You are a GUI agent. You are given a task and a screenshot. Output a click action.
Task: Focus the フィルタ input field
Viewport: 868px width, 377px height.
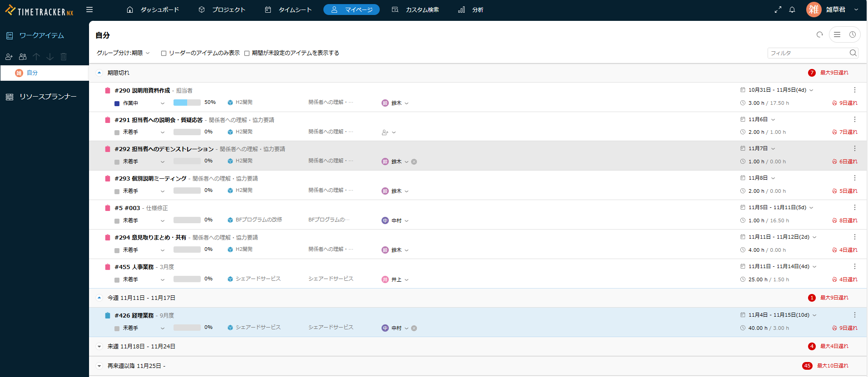click(808, 53)
